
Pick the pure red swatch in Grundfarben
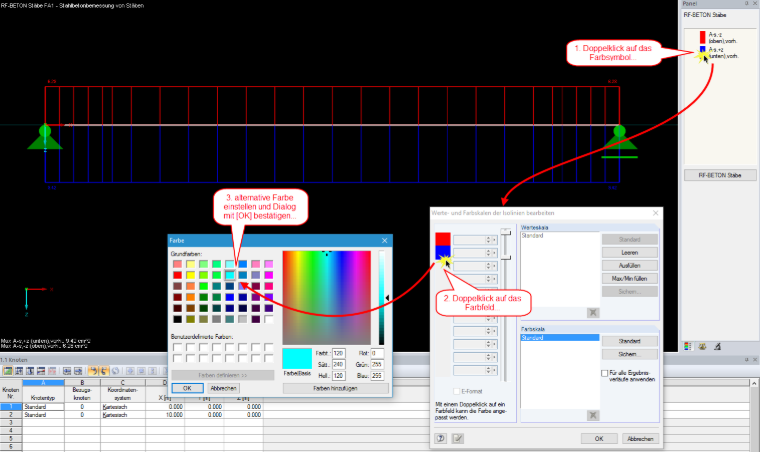point(178,275)
